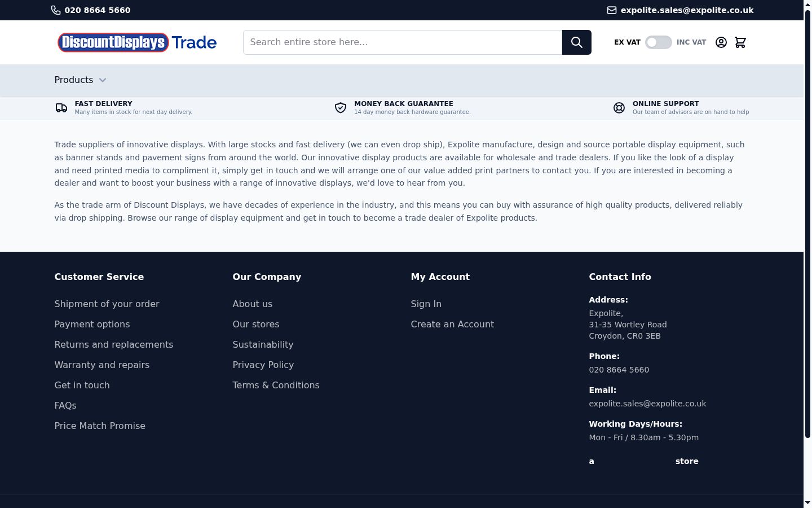The width and height of the screenshot is (812, 508).
Task: Call phone number 020 8664 5660 in header
Action: pos(98,10)
